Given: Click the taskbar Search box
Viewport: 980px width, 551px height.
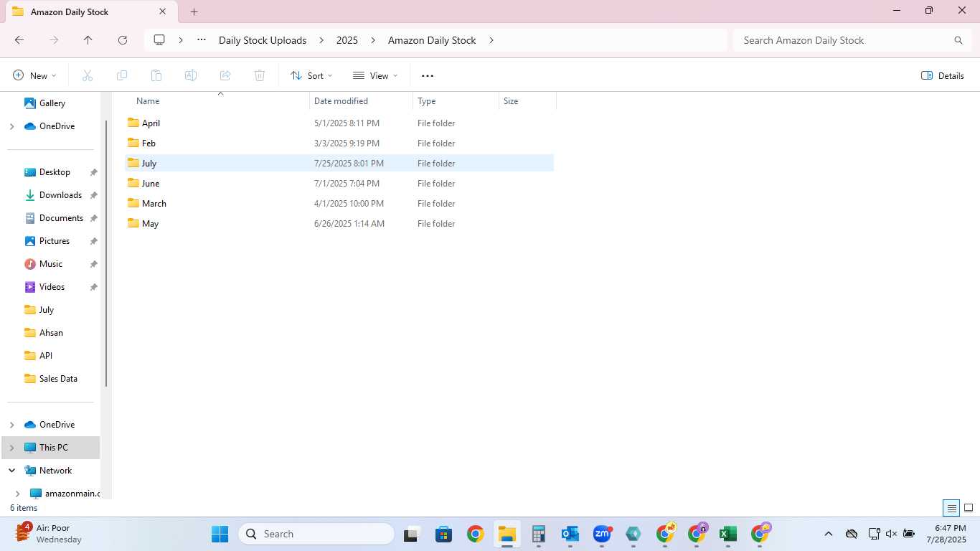Looking at the screenshot, I should coord(316,534).
